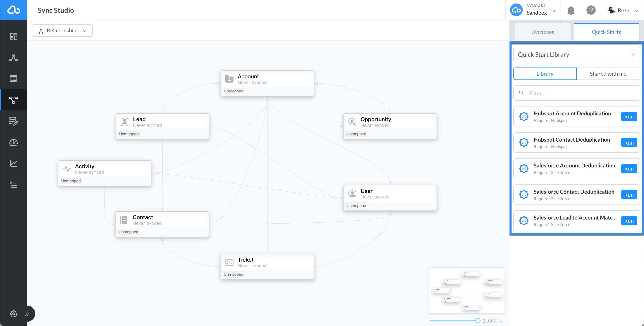Click the canvas minimap thumbnail
The width and height of the screenshot is (644, 326).
[x=466, y=290]
